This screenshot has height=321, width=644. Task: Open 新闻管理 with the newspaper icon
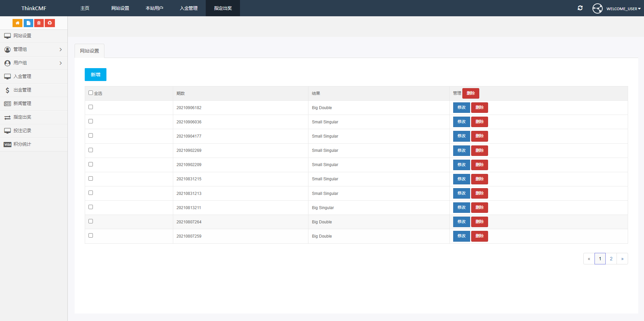[x=22, y=104]
